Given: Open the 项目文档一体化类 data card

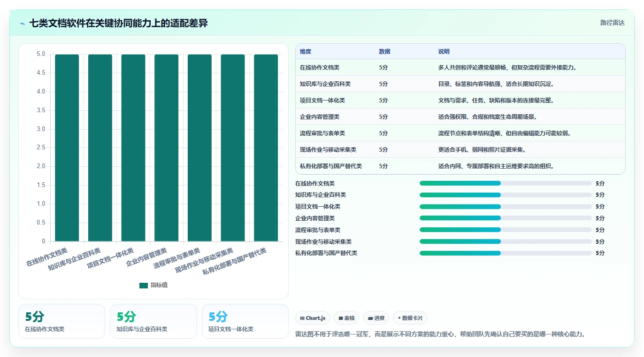Looking at the screenshot, I should tap(245, 321).
